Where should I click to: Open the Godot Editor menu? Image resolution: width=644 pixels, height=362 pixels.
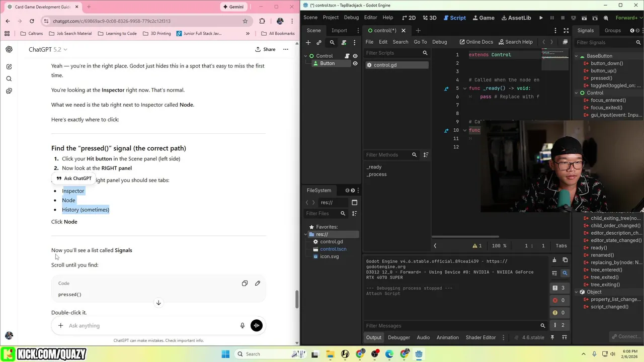pyautogui.click(x=370, y=18)
